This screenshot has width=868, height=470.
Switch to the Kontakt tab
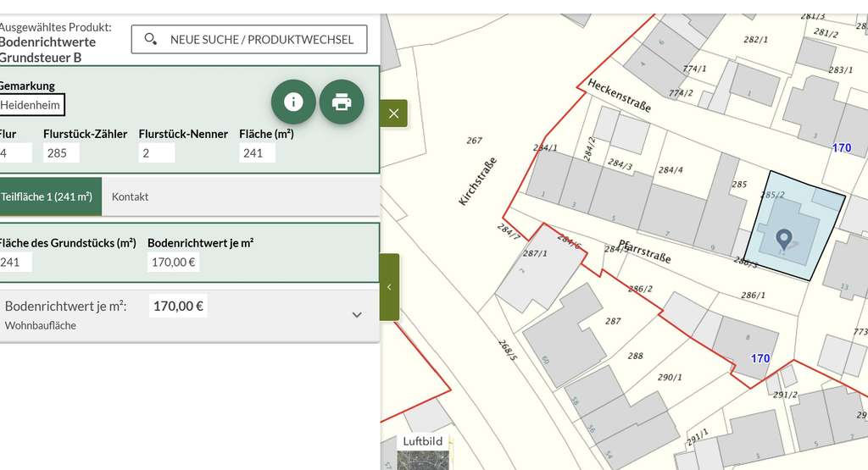pyautogui.click(x=130, y=196)
